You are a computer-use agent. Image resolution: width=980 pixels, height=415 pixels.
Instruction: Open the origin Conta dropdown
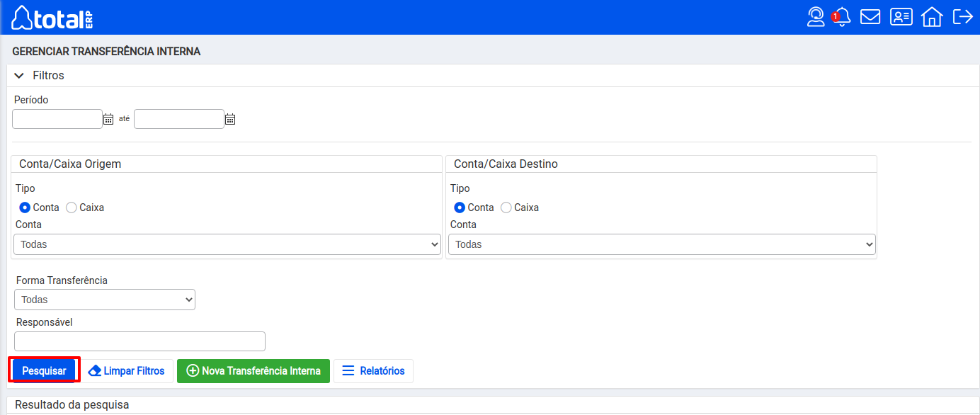click(x=227, y=244)
